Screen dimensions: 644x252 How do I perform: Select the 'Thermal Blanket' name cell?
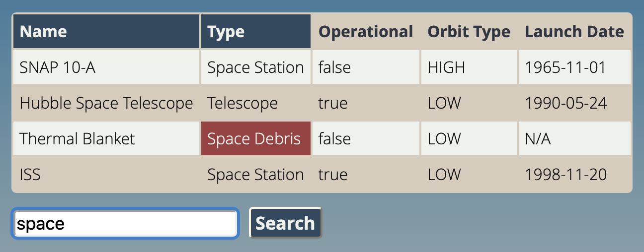[106, 138]
